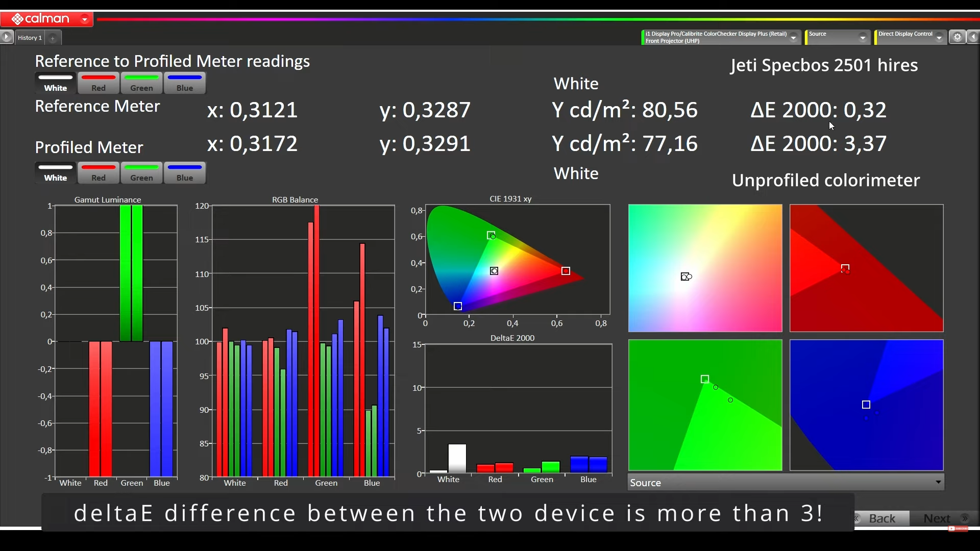The image size is (980, 551).
Task: Open the Source combo box below the swatches
Action: coord(786,483)
